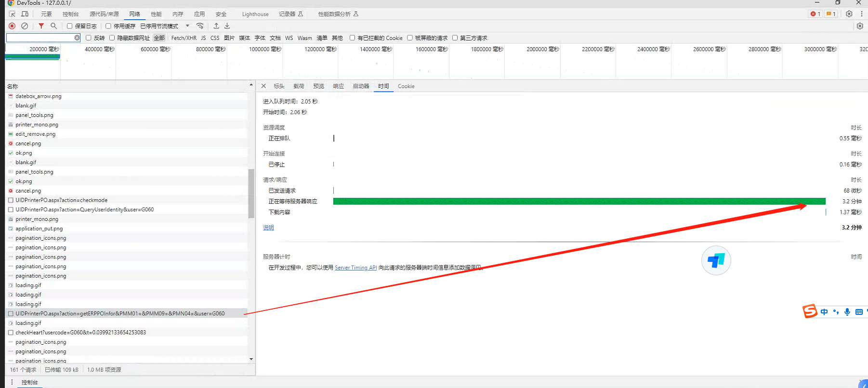The height and width of the screenshot is (388, 868).
Task: Filter requests by Fetch/XHR type
Action: pos(184,38)
